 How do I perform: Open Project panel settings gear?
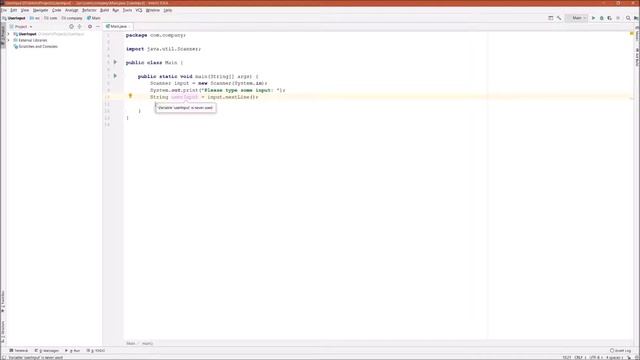(x=90, y=27)
